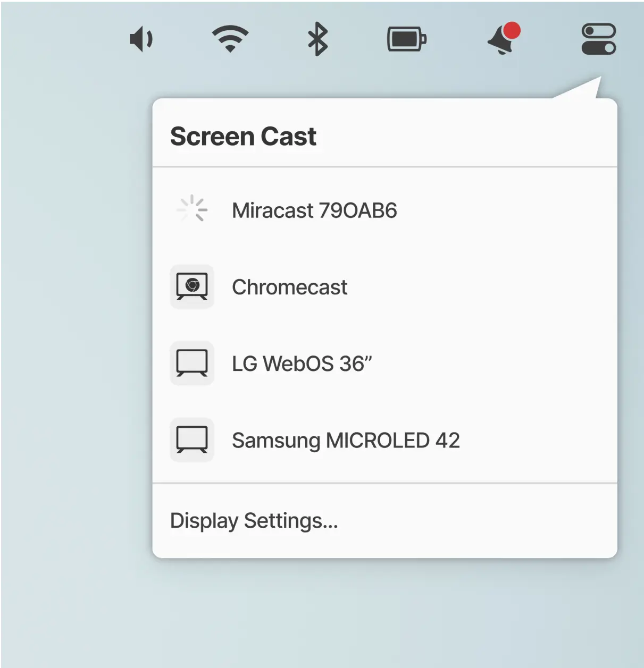Open the Bluetooth menu

tap(317, 39)
